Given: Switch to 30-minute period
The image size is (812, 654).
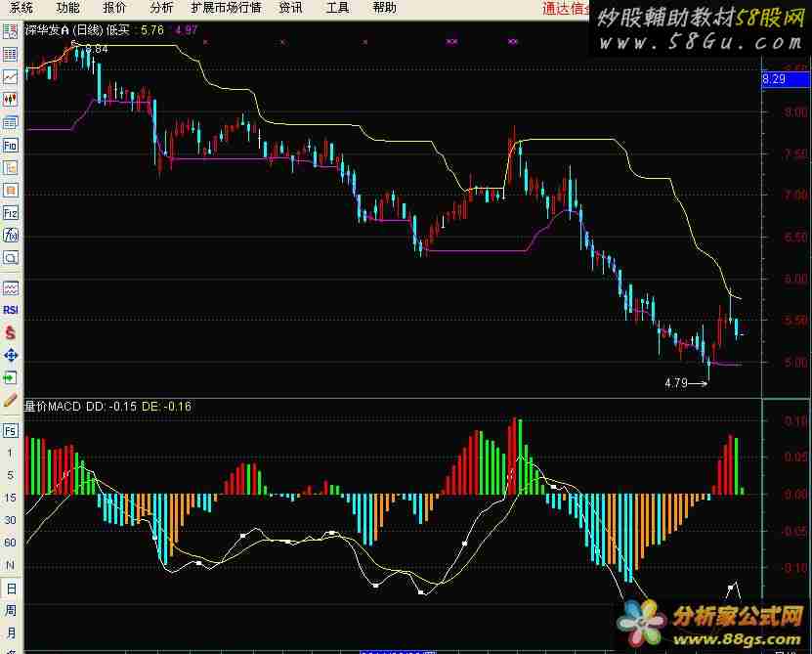Looking at the screenshot, I should [x=11, y=520].
